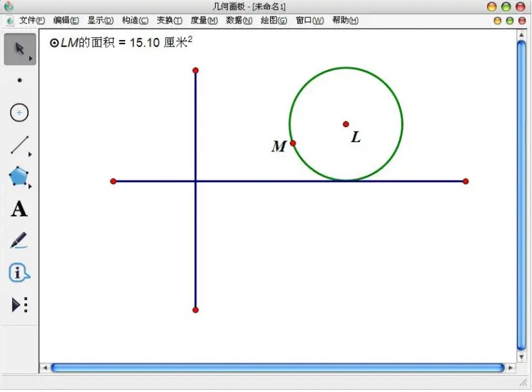This screenshot has width=532, height=392.
Task: Open the 变换 (Transform) menu
Action: [169, 21]
